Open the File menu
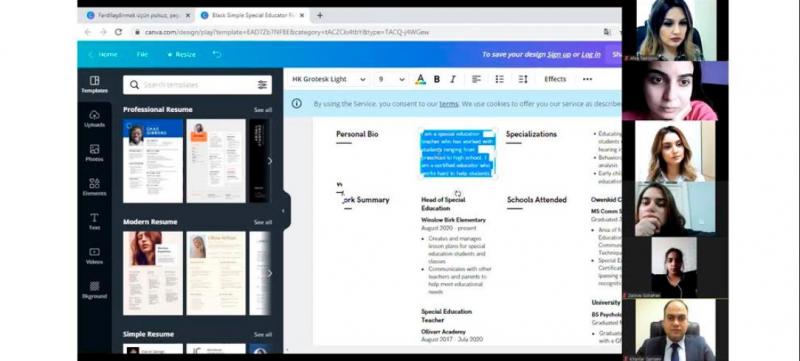 pos(142,55)
